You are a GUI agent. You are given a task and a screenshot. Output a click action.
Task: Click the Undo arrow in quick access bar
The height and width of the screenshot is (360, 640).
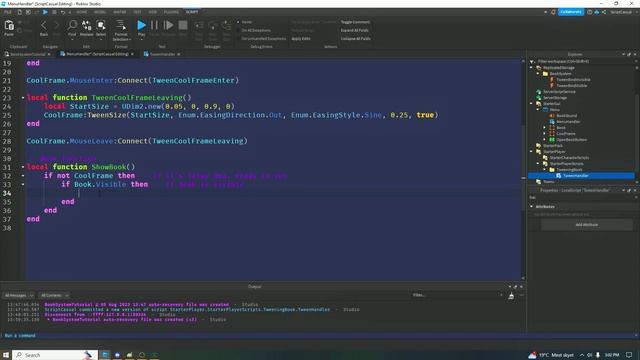point(62,12)
